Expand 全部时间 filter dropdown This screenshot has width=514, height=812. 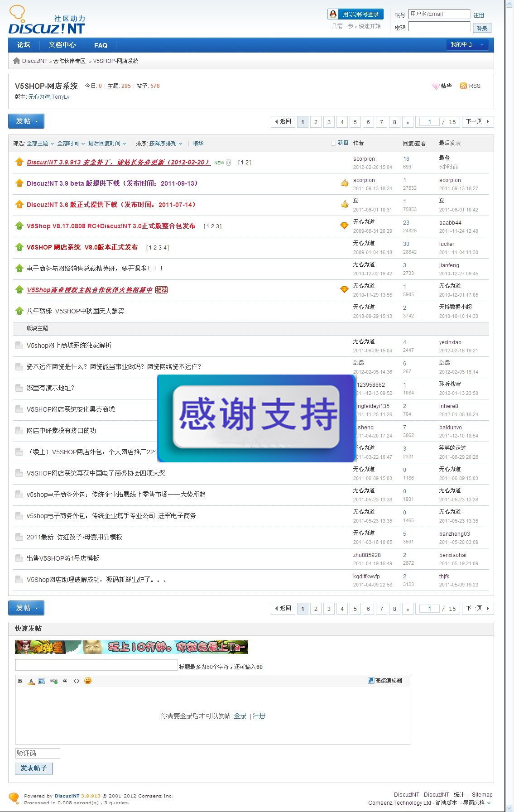coord(71,144)
